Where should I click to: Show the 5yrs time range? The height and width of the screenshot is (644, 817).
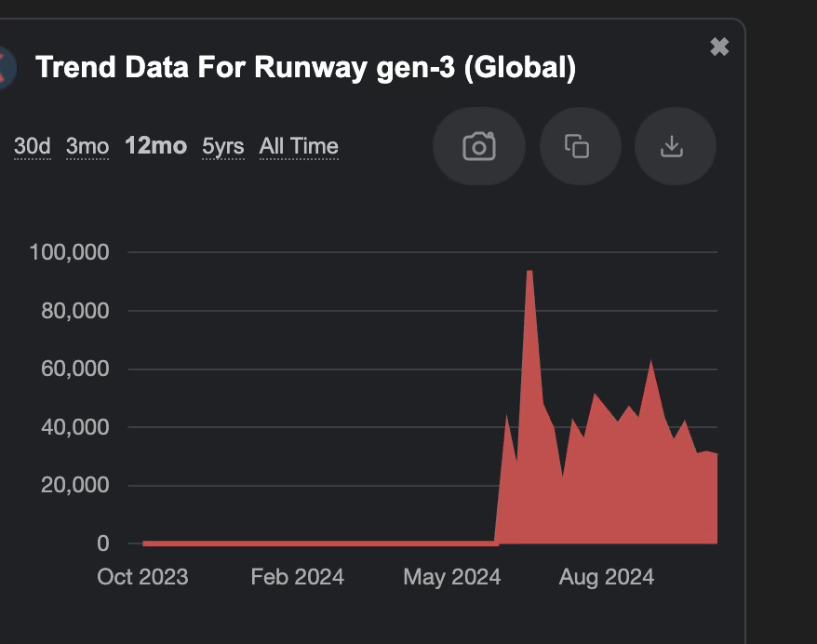[223, 146]
